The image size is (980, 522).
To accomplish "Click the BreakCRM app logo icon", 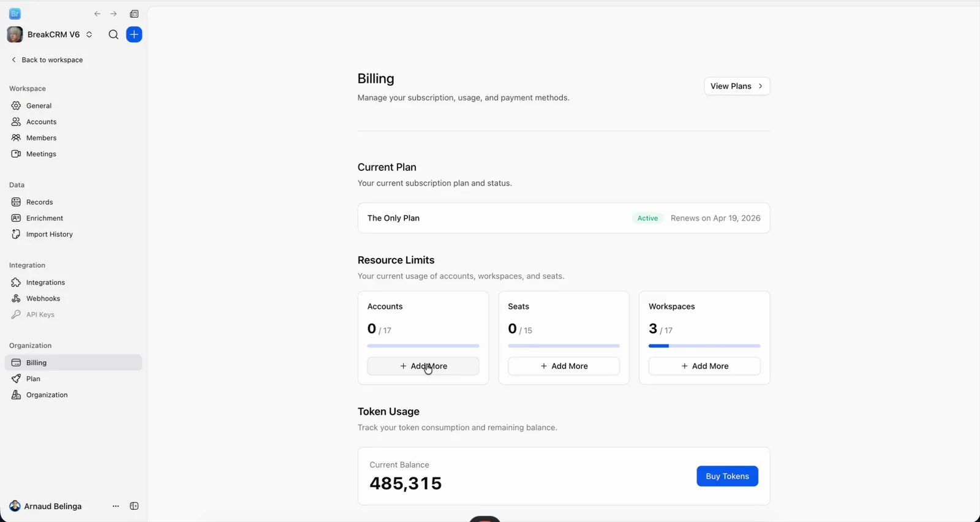I will point(15,13).
